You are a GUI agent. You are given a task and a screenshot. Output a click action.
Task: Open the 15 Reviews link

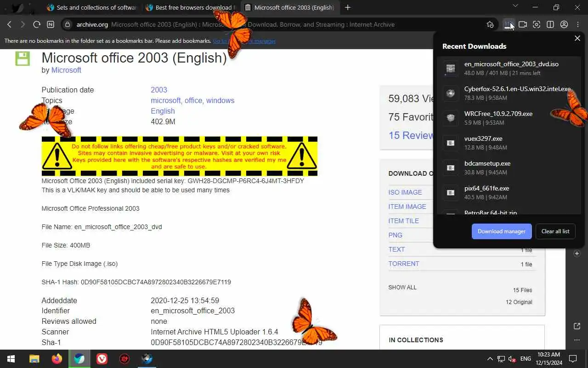pos(411,135)
